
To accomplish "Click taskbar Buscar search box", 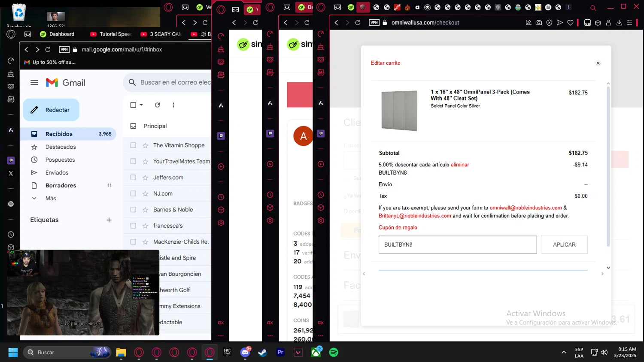I will 67,353.
